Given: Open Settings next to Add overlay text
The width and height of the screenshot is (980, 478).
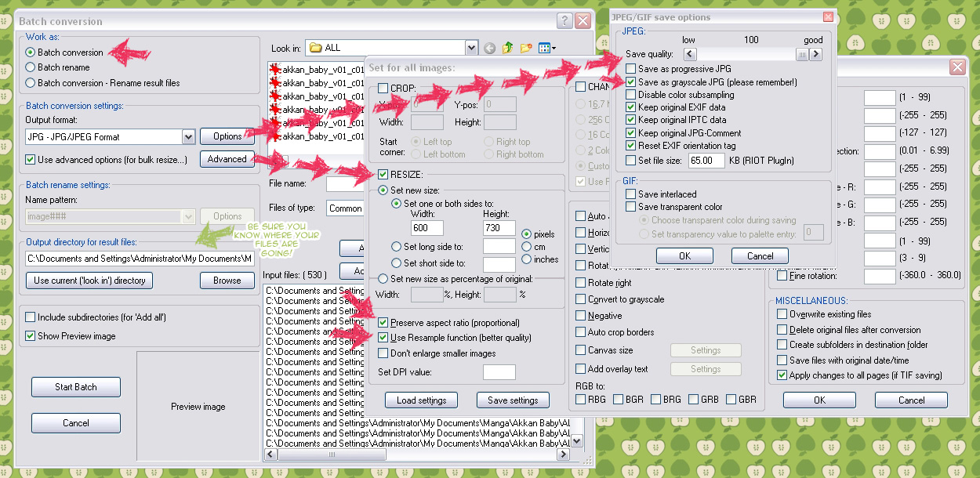Looking at the screenshot, I should 706,369.
